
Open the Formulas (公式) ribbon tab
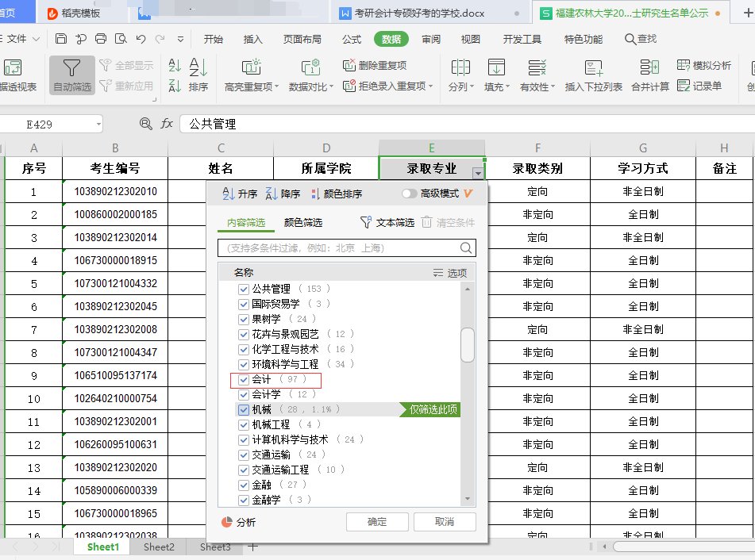click(352, 39)
